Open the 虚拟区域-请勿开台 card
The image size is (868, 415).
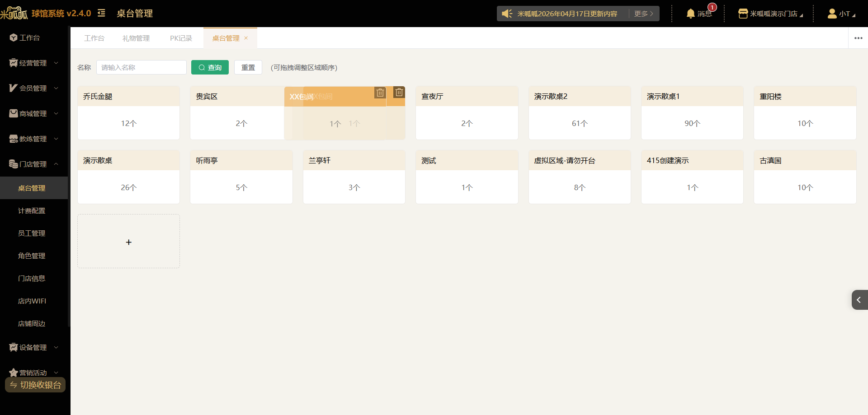pyautogui.click(x=580, y=177)
